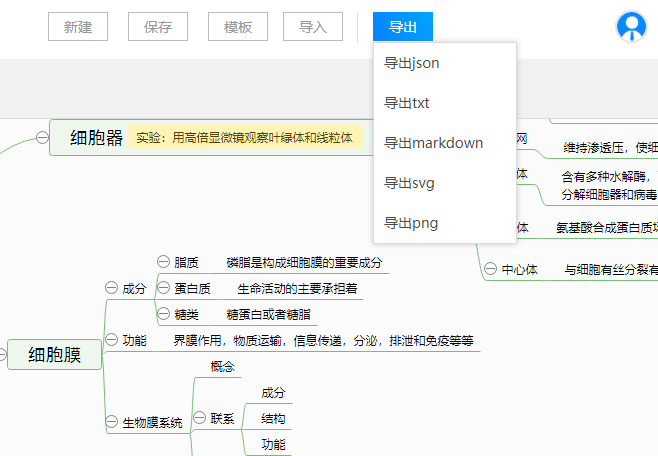Export the mind map via 导出png
The image size is (658, 456).
point(411,223)
